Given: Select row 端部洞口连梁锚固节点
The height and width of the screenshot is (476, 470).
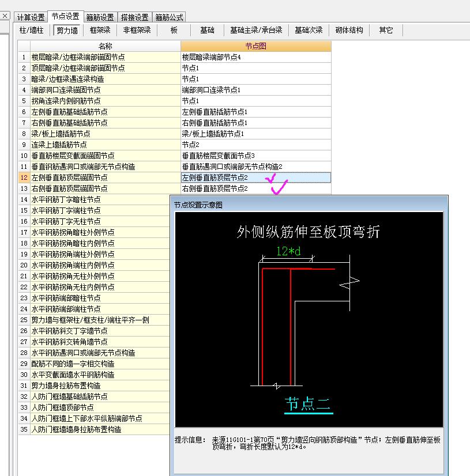Looking at the screenshot, I should click(105, 90).
